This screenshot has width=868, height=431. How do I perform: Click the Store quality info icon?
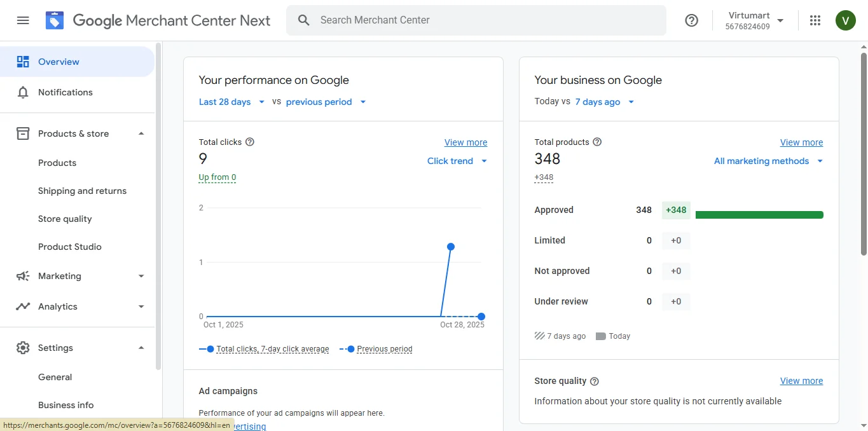click(595, 381)
